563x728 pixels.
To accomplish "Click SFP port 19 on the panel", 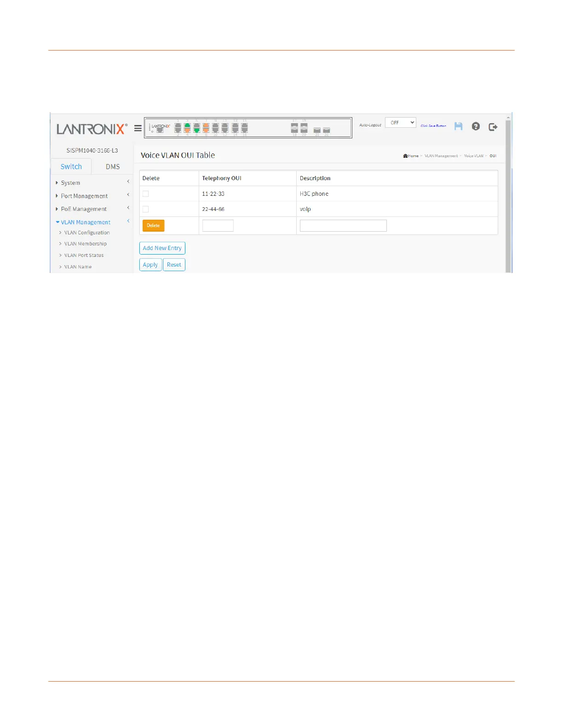I will [304, 125].
